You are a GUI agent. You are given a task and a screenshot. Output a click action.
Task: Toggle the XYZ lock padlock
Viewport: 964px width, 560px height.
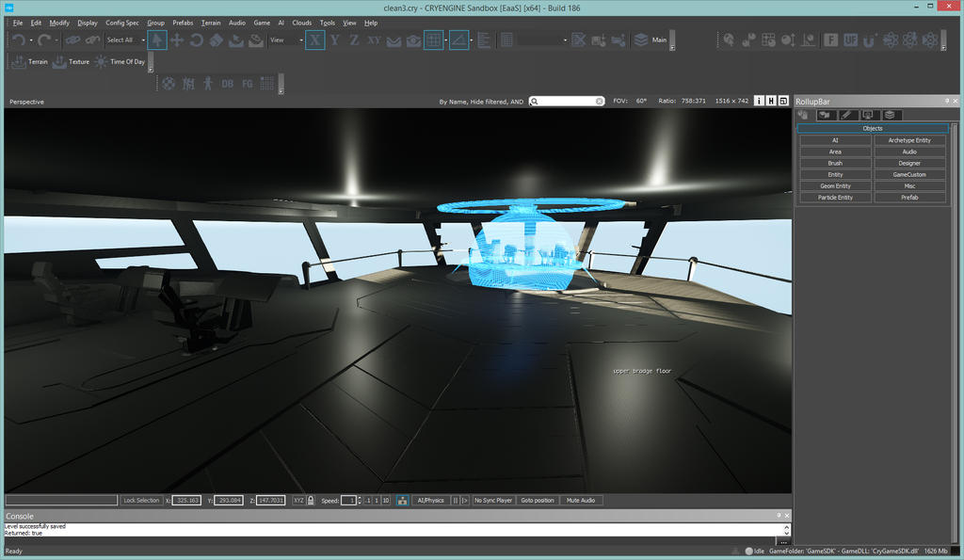pyautogui.click(x=311, y=501)
